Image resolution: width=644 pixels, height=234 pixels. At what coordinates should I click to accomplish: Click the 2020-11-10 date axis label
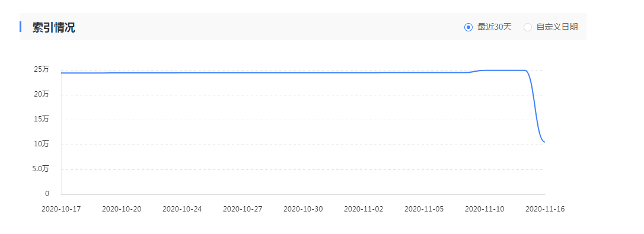tap(484, 209)
